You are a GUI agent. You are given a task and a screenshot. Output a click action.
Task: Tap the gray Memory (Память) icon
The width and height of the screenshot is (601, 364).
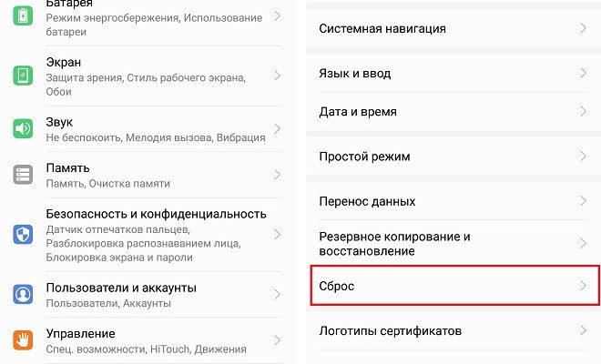click(23, 175)
